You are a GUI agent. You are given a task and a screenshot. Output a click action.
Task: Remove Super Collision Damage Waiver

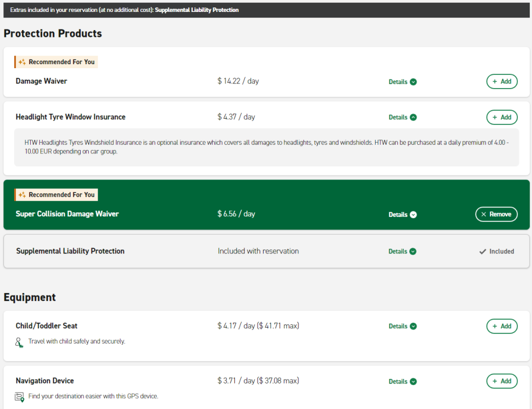pos(496,214)
